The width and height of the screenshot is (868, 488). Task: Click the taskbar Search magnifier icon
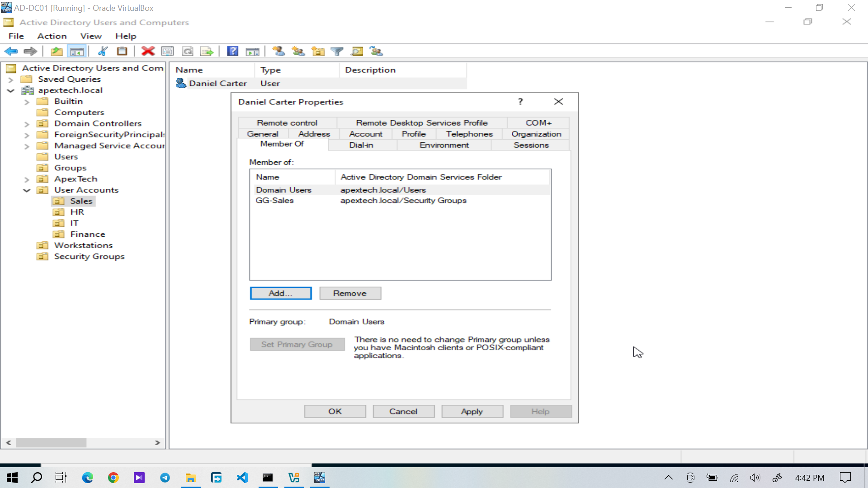[x=37, y=478]
